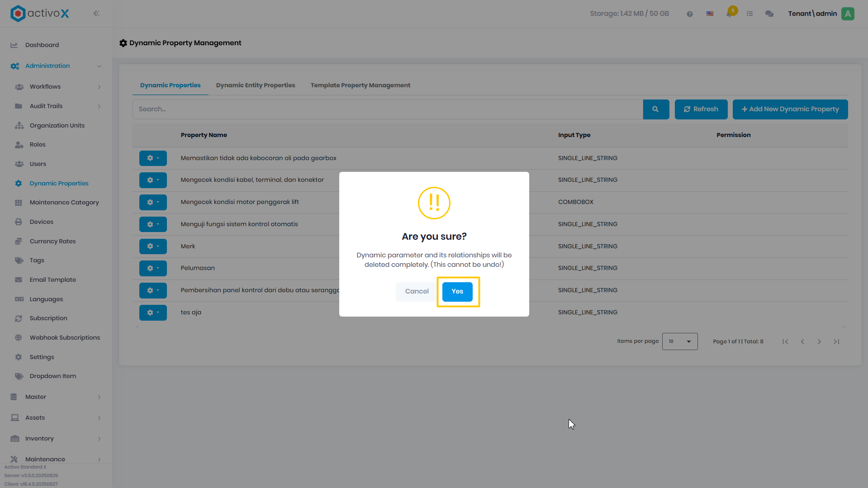This screenshot has width=868, height=488.
Task: Open actions gear for Mengecek kondisi motor row
Action: [153, 202]
